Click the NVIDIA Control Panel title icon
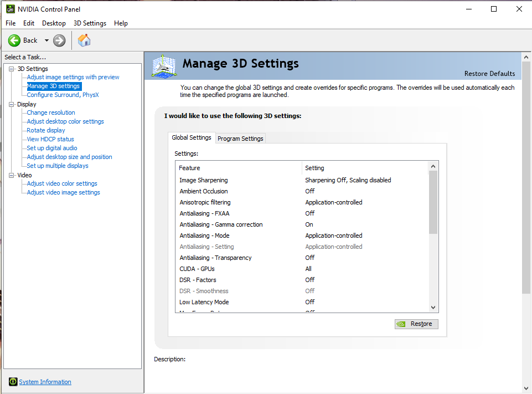This screenshot has height=394, width=532. coord(11,9)
